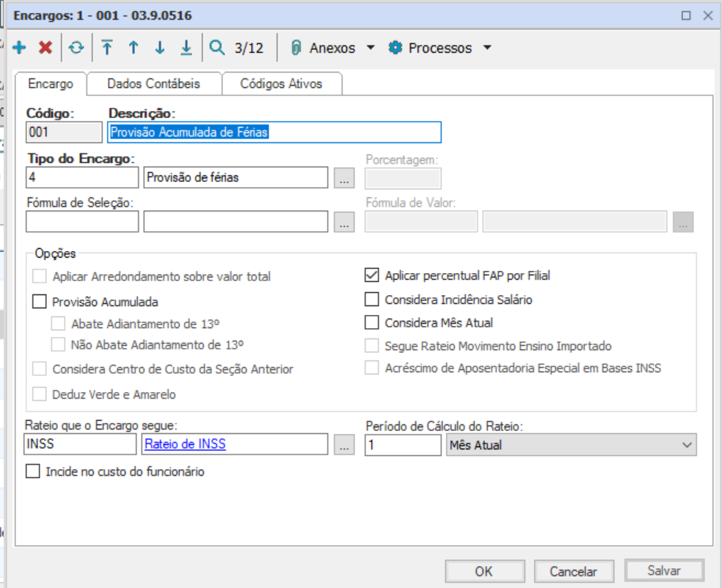Toggle Acréscimo de Aposentadoria Especial checkbox
Viewport: 722px width, 588px height.
(371, 368)
